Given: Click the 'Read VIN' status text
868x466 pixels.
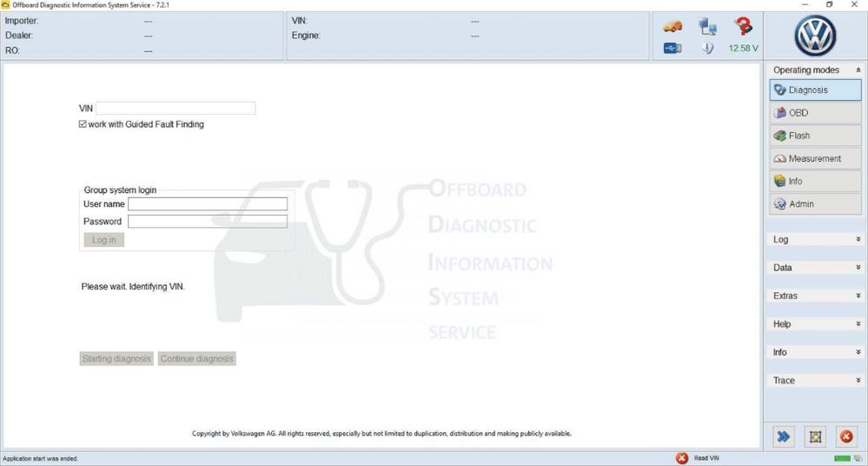Looking at the screenshot, I should click(706, 458).
